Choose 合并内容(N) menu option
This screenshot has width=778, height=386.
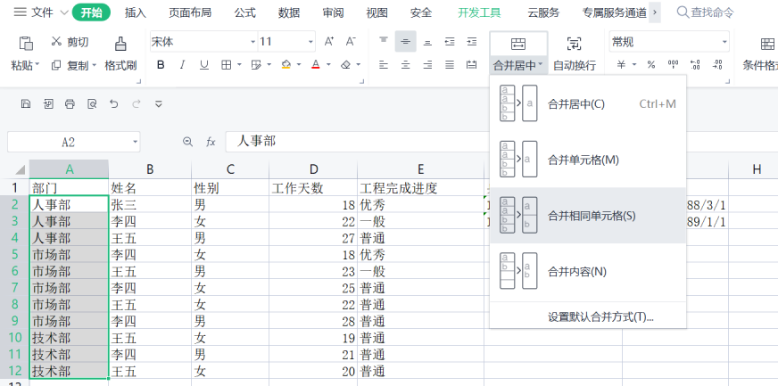[588, 271]
